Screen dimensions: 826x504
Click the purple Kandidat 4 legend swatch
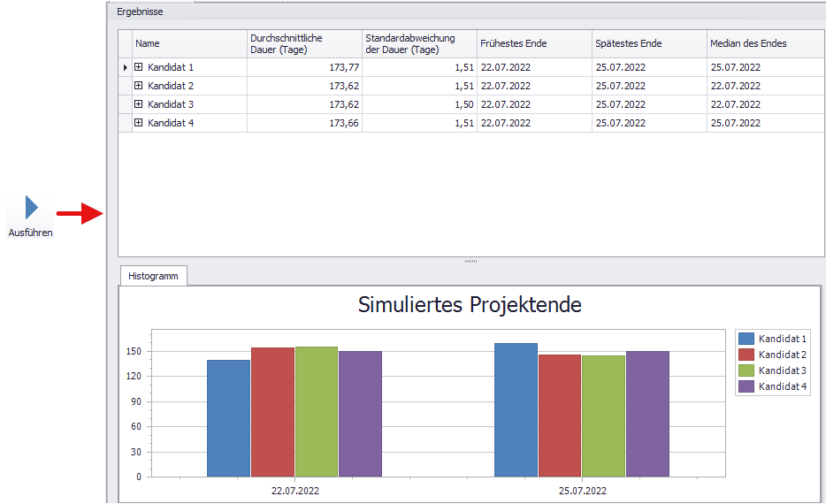(746, 386)
